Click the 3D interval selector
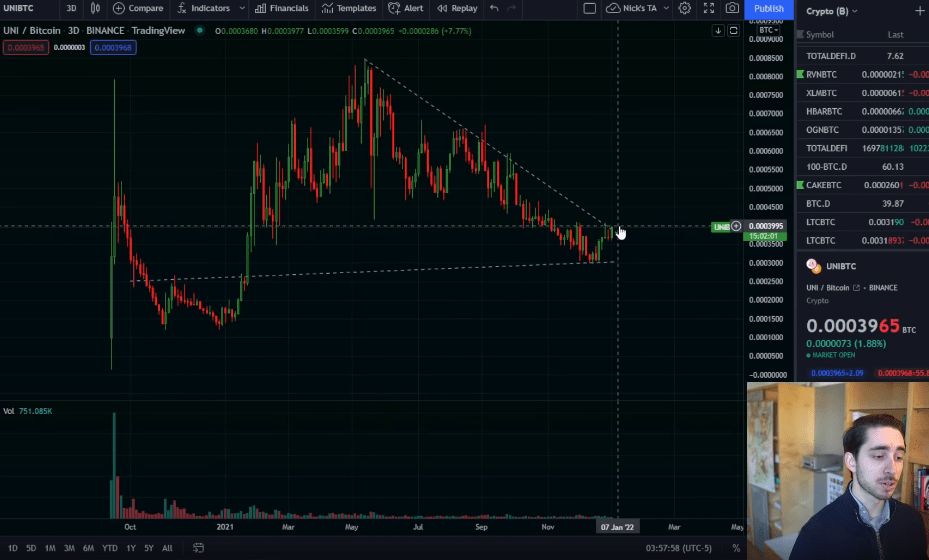Screen dimensions: 929x560 coord(71,8)
